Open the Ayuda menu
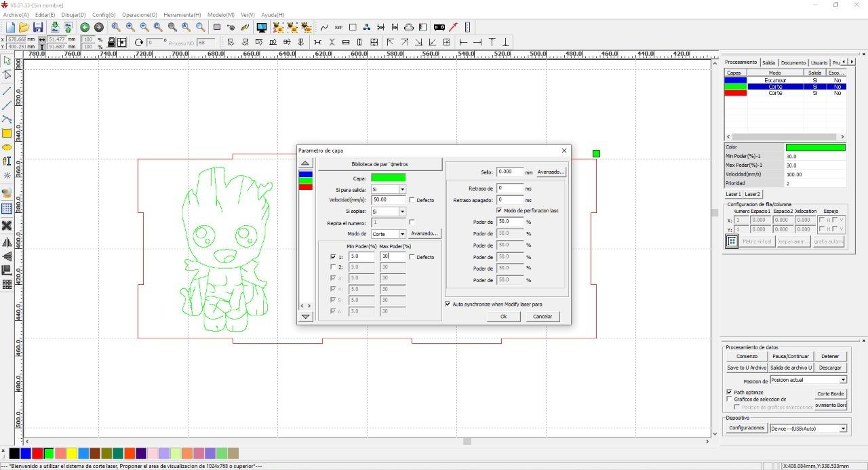868x470 pixels. [273, 14]
